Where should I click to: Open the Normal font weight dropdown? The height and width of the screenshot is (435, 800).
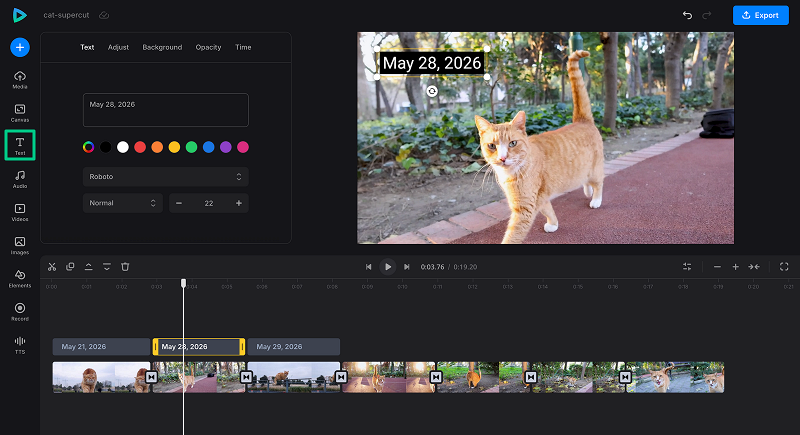click(123, 203)
